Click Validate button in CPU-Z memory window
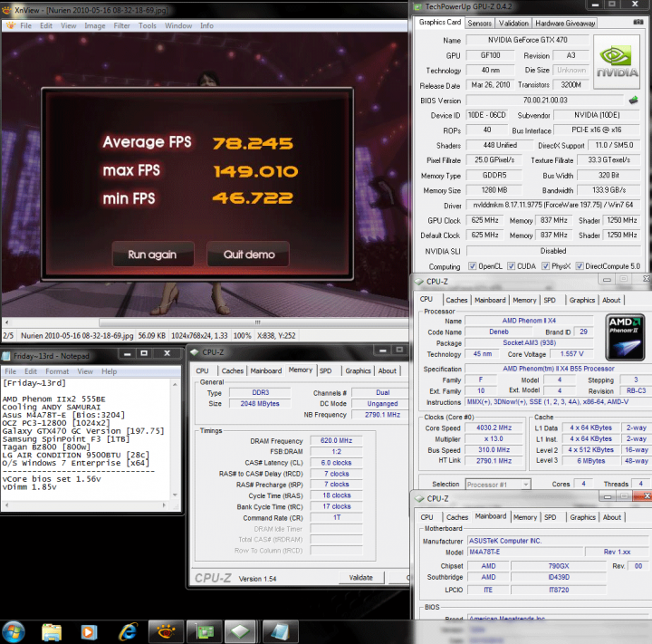This screenshot has height=644, width=652. click(361, 578)
